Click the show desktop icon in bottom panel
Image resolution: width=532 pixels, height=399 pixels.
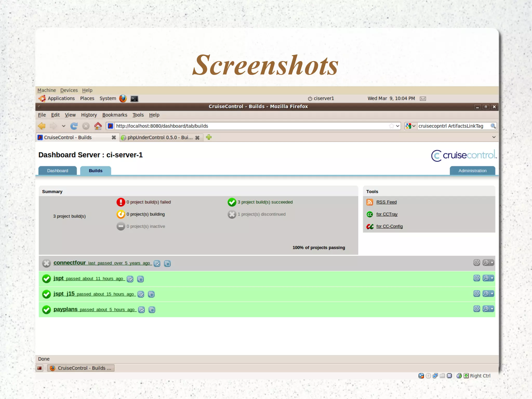pyautogui.click(x=39, y=368)
